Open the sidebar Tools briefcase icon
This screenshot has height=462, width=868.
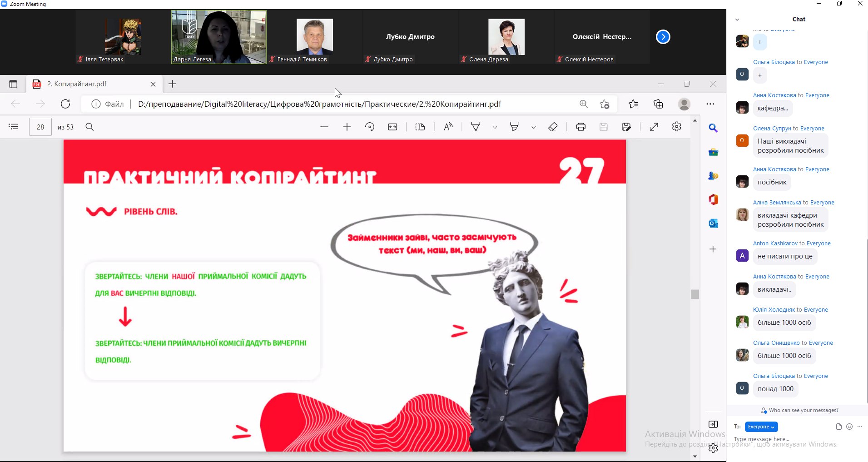pyautogui.click(x=713, y=152)
